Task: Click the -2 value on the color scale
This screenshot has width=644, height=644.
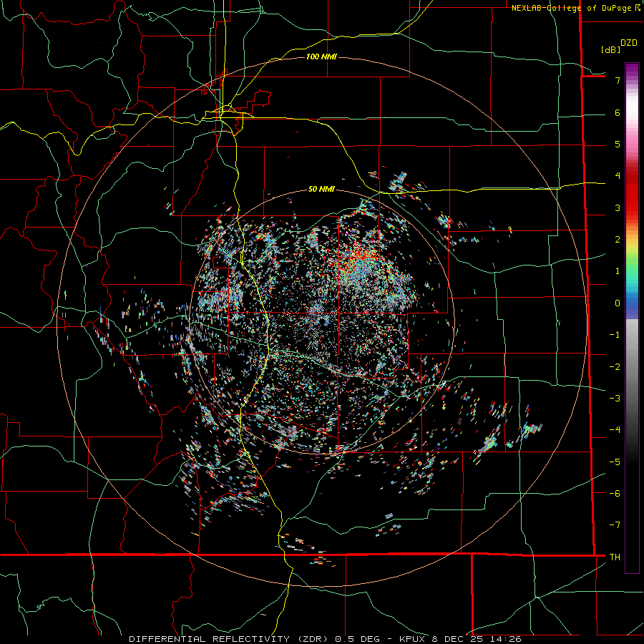Action: click(x=615, y=367)
